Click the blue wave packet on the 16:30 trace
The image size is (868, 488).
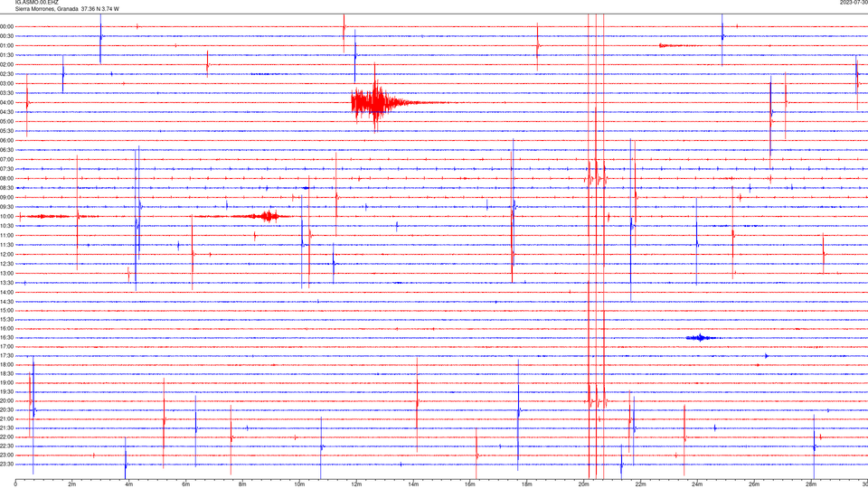pyautogui.click(x=702, y=337)
